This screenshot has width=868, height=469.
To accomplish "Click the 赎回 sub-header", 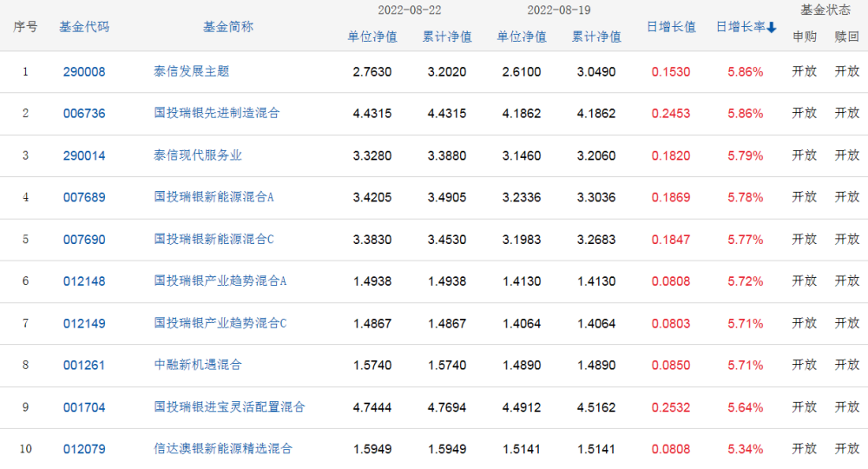I will 847,36.
